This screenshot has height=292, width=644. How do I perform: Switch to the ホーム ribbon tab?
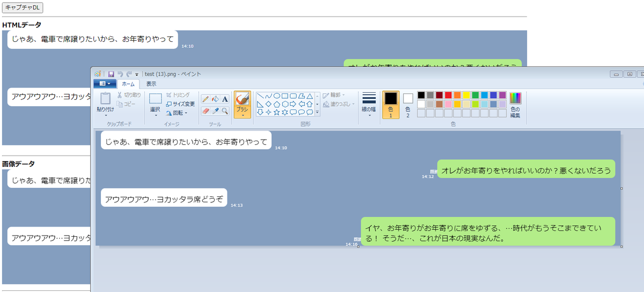(128, 84)
